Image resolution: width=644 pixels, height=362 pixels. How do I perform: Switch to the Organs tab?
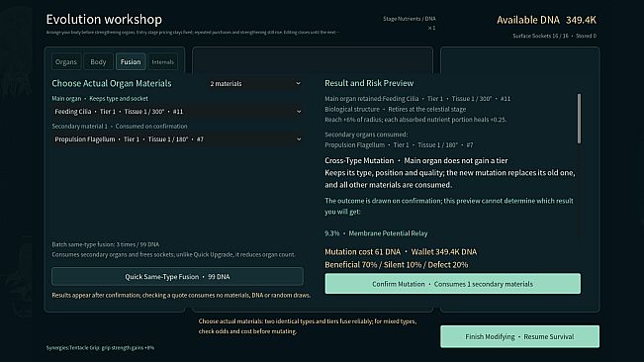(x=66, y=61)
